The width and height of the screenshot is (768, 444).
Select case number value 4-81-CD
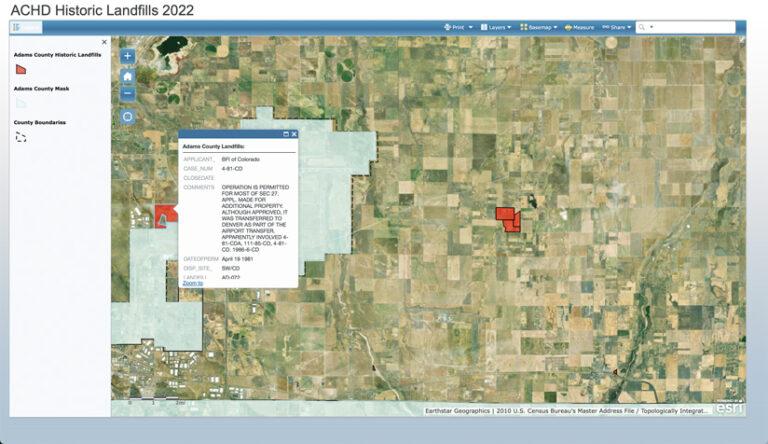232,169
